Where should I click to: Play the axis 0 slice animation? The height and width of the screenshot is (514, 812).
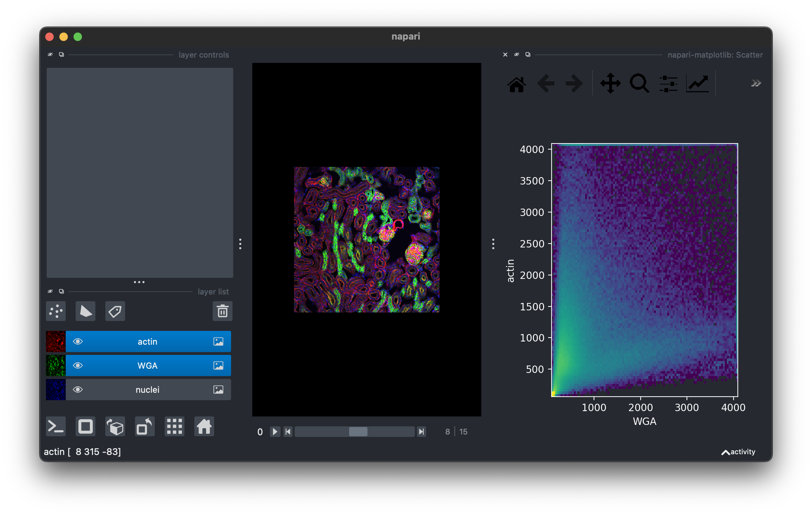[275, 432]
